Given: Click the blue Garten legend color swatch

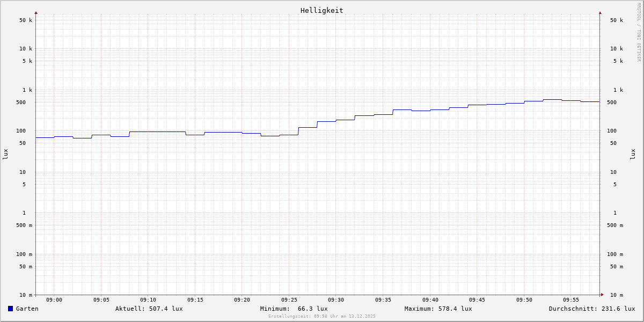Looking at the screenshot, I should [10, 309].
